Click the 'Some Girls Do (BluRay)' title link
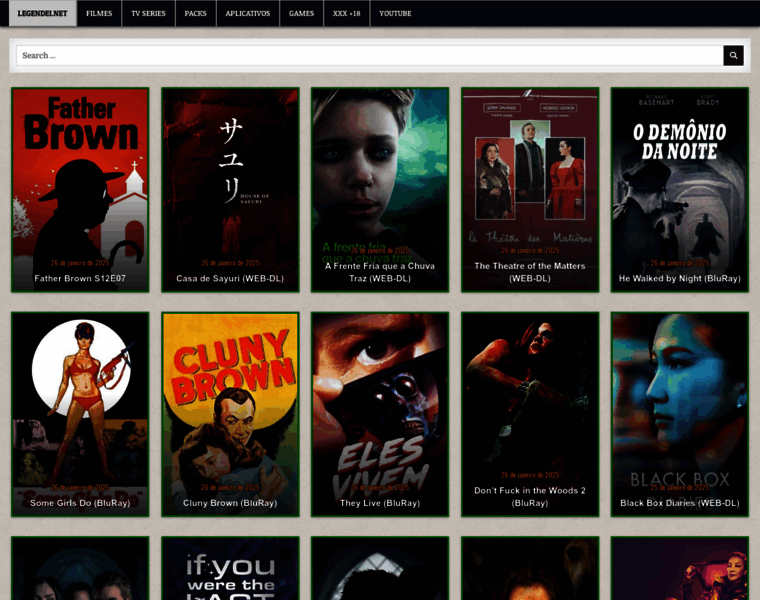 80,503
